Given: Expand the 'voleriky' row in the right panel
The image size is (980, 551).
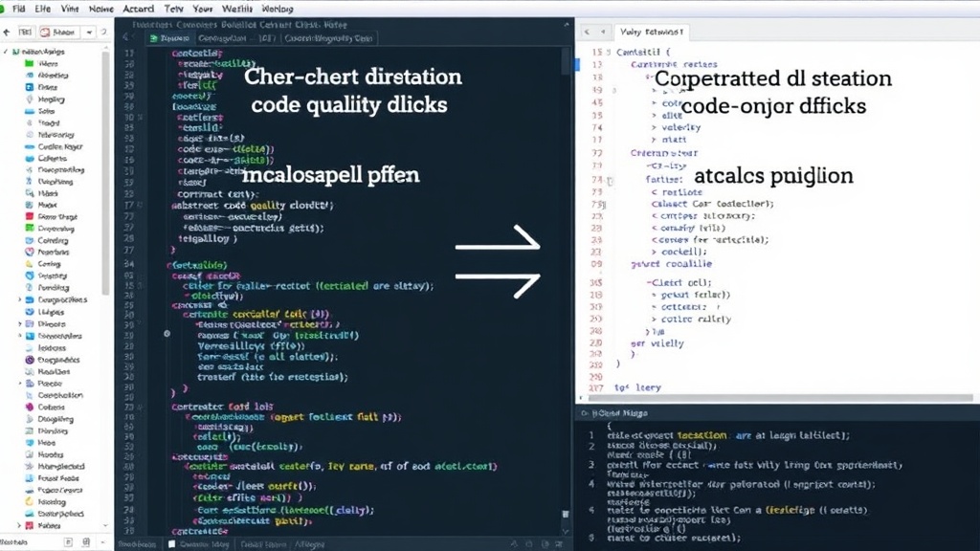Looking at the screenshot, I should click(x=655, y=127).
